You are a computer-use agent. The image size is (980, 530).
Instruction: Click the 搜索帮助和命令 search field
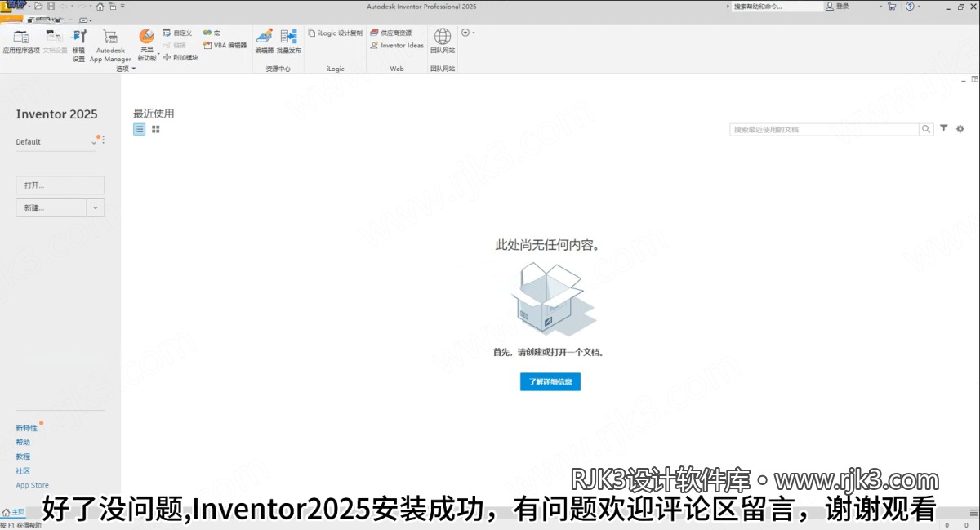(x=777, y=6)
